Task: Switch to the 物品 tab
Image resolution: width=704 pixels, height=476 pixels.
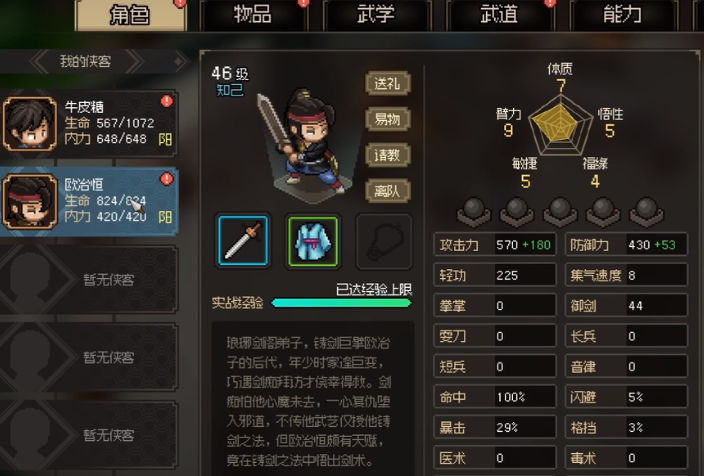Action: click(x=253, y=14)
